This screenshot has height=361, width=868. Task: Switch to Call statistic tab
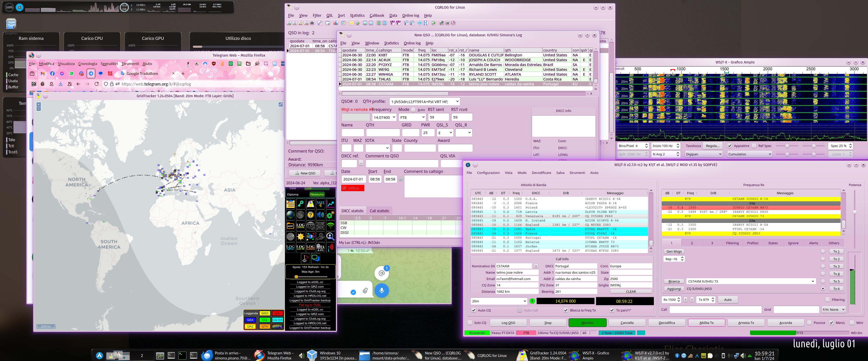pyautogui.click(x=379, y=211)
